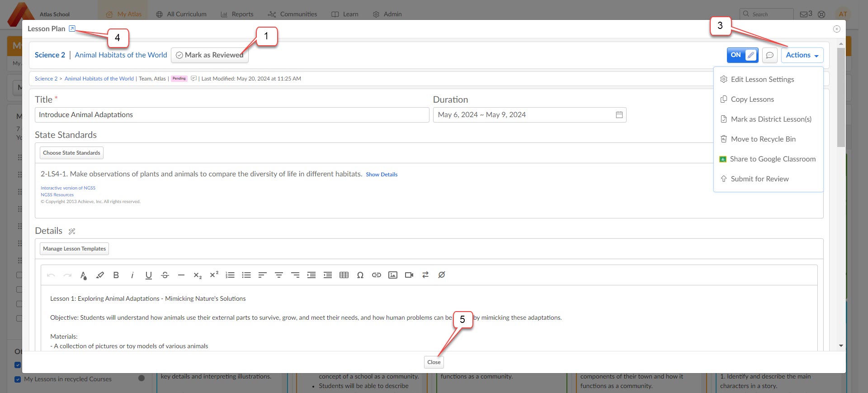Insert a table using the editor toolbar
Viewport: 868px width, 393px height.
(x=344, y=275)
